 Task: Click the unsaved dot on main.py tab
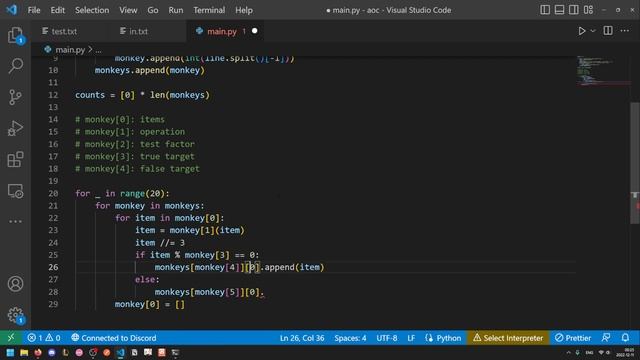point(254,31)
